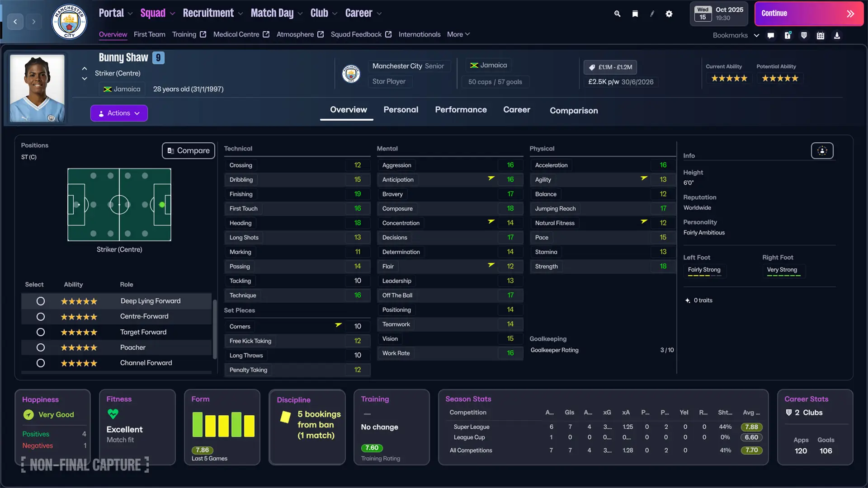Select the Target Forward role radio
The height and width of the screenshot is (488, 868).
click(x=41, y=332)
